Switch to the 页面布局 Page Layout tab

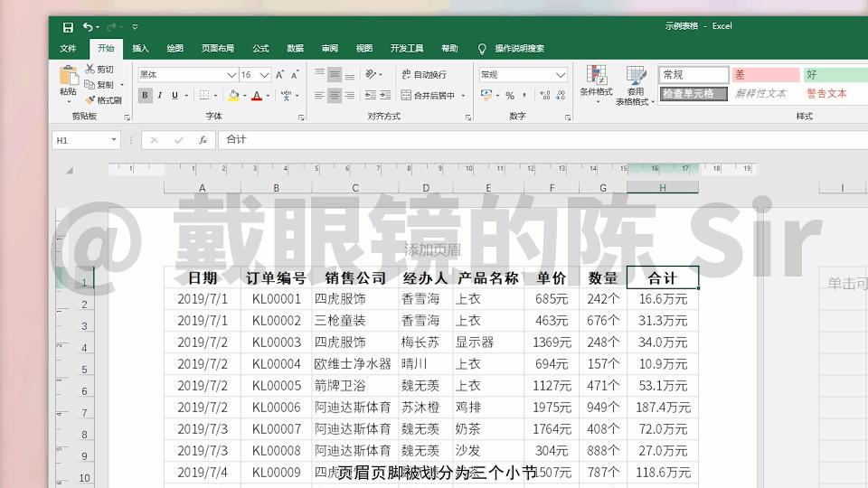(x=218, y=48)
